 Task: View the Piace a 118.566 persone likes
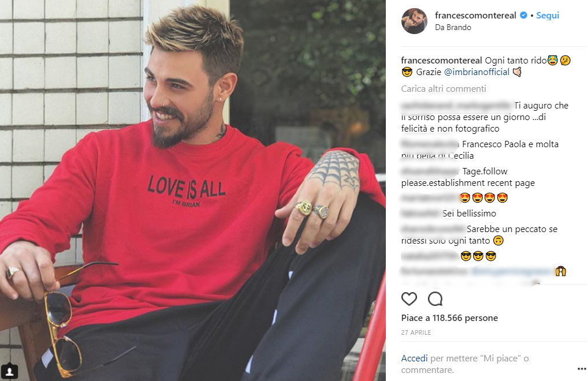(x=449, y=318)
